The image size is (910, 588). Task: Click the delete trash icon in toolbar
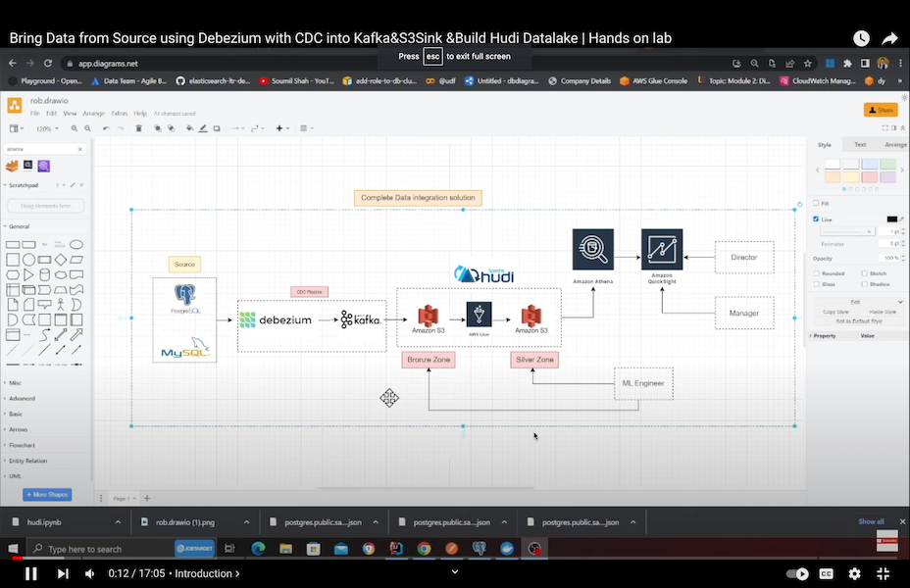click(x=139, y=128)
